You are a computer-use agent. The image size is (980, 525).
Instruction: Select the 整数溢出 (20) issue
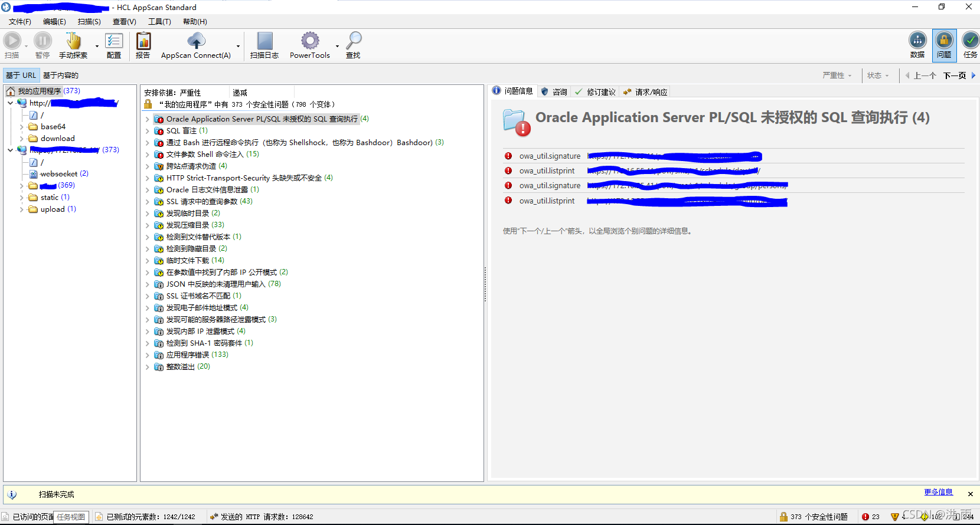click(188, 367)
